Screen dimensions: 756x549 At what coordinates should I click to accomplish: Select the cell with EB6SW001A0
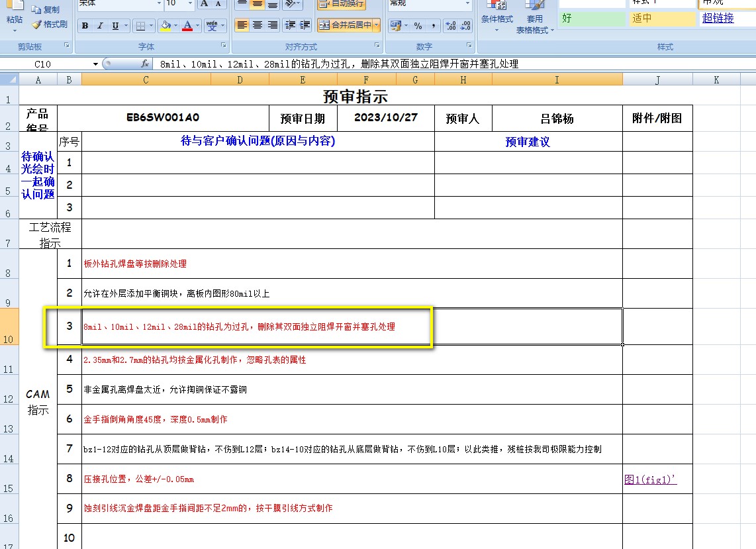tap(163, 118)
